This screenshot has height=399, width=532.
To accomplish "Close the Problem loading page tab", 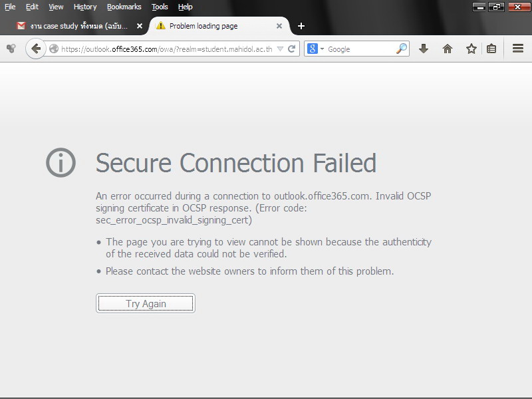I will click(x=279, y=26).
